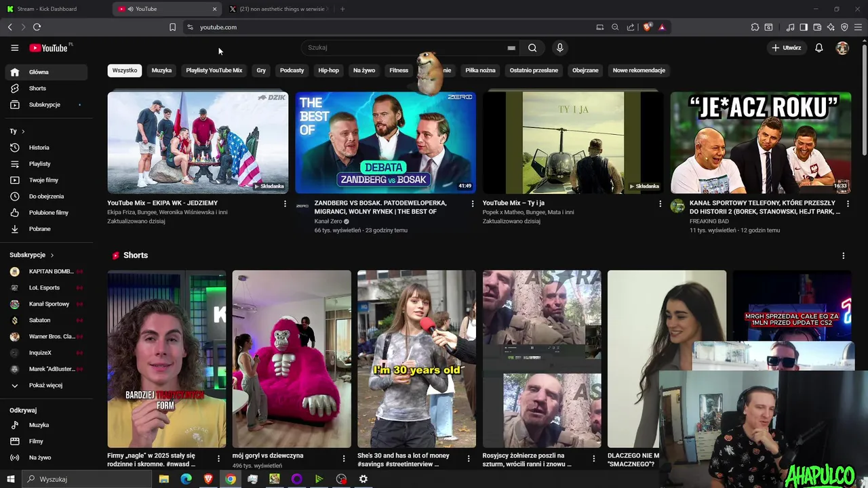The height and width of the screenshot is (488, 868).
Task: Switch to Stream - Kick Dashboard tab
Action: coord(55,9)
